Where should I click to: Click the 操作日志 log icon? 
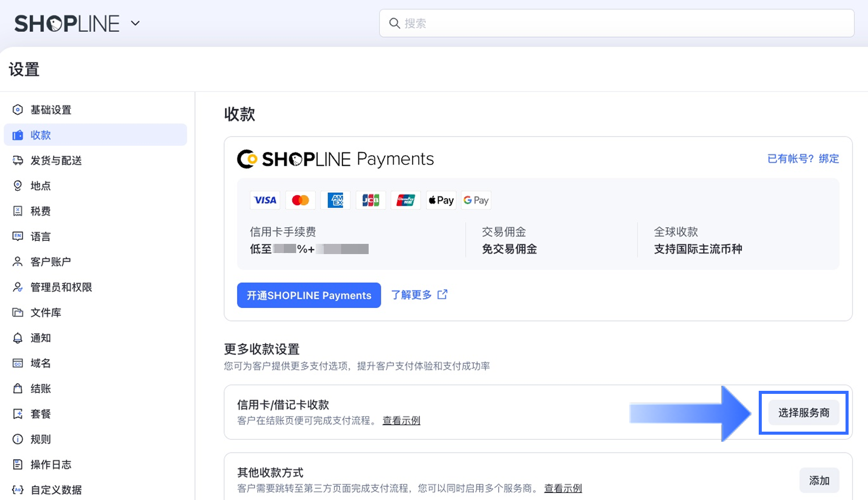18,464
